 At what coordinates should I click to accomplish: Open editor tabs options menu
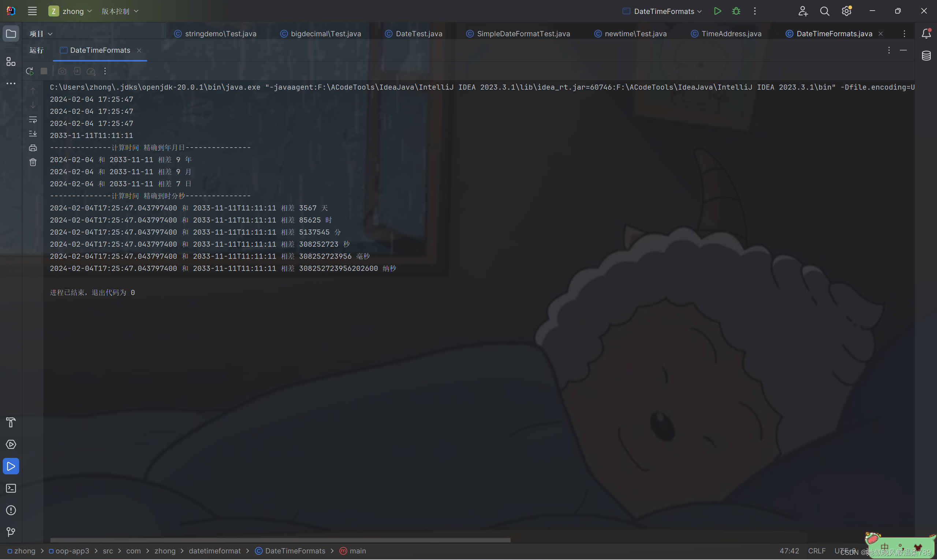click(x=904, y=34)
